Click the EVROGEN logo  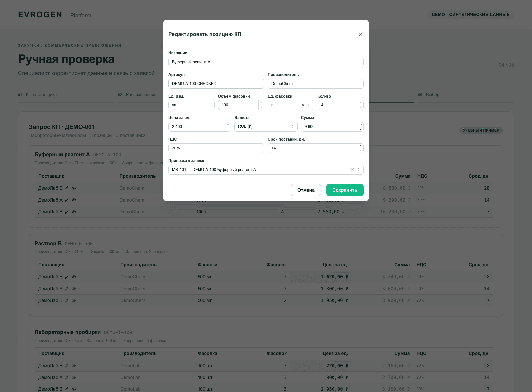coord(40,15)
